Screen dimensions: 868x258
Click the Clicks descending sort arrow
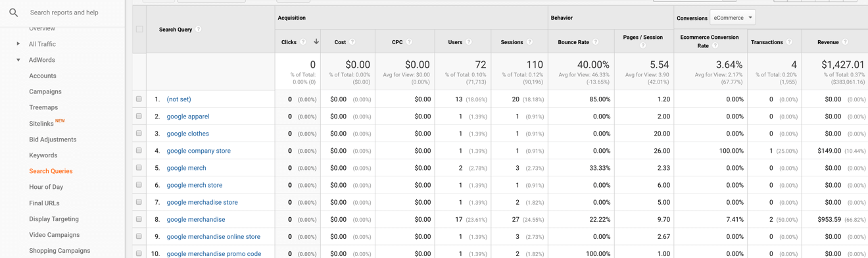point(316,41)
